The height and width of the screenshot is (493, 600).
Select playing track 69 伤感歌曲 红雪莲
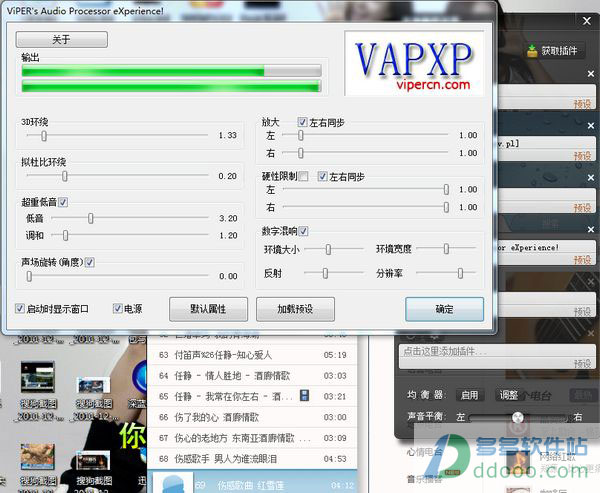point(253,482)
